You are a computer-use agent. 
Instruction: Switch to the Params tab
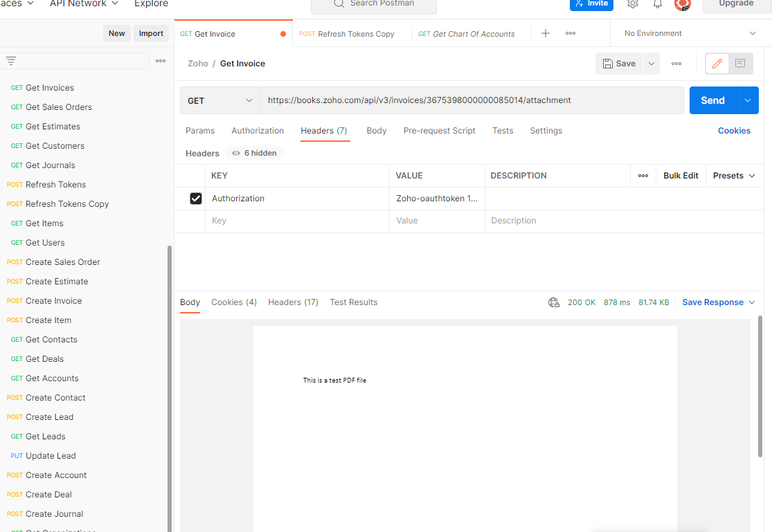(200, 131)
